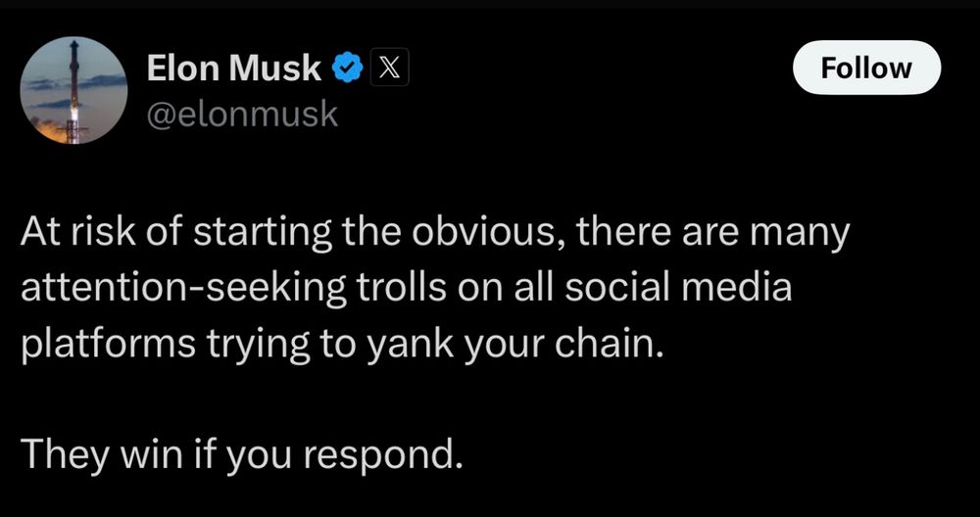Image resolution: width=980 pixels, height=517 pixels.
Task: Click the phrase "At risk of starting"
Action: coord(147,235)
